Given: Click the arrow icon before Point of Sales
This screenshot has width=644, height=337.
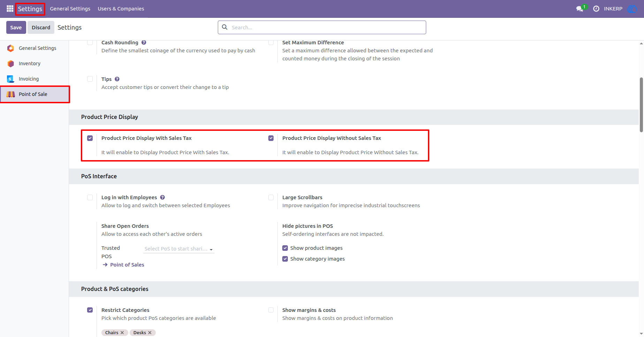Looking at the screenshot, I should (x=105, y=265).
